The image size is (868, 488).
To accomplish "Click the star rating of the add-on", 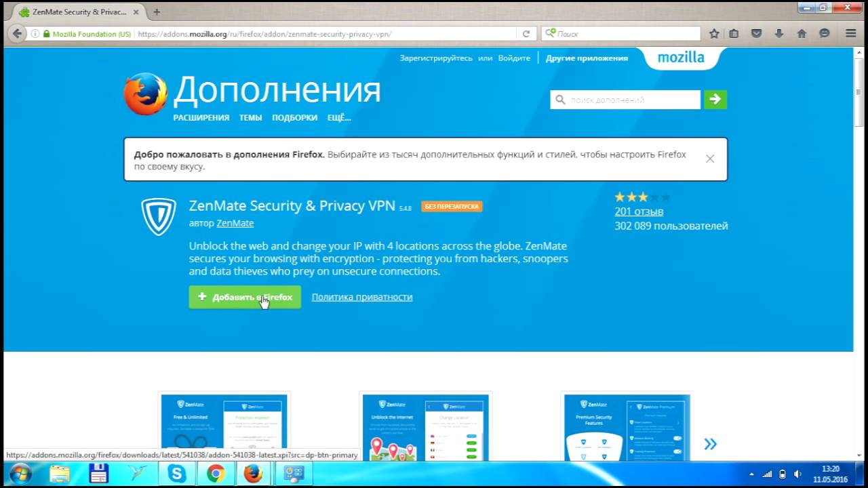I will click(x=642, y=197).
